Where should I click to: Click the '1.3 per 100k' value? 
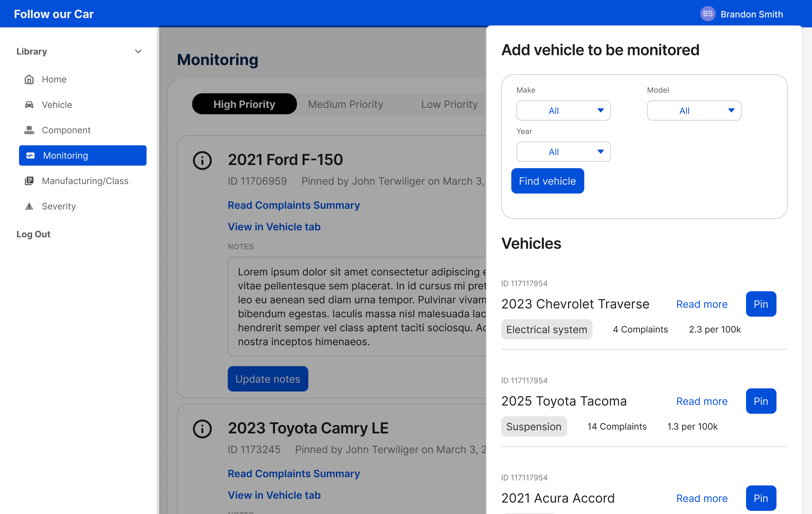click(x=692, y=426)
